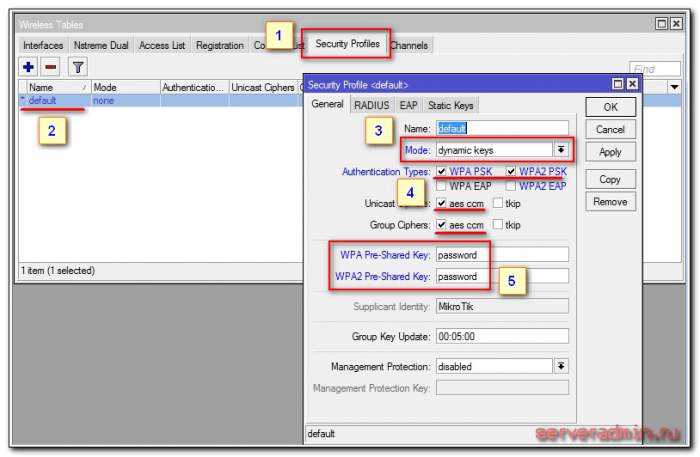The image size is (700, 457).
Task: Click the Group Key Update field
Action: (503, 336)
